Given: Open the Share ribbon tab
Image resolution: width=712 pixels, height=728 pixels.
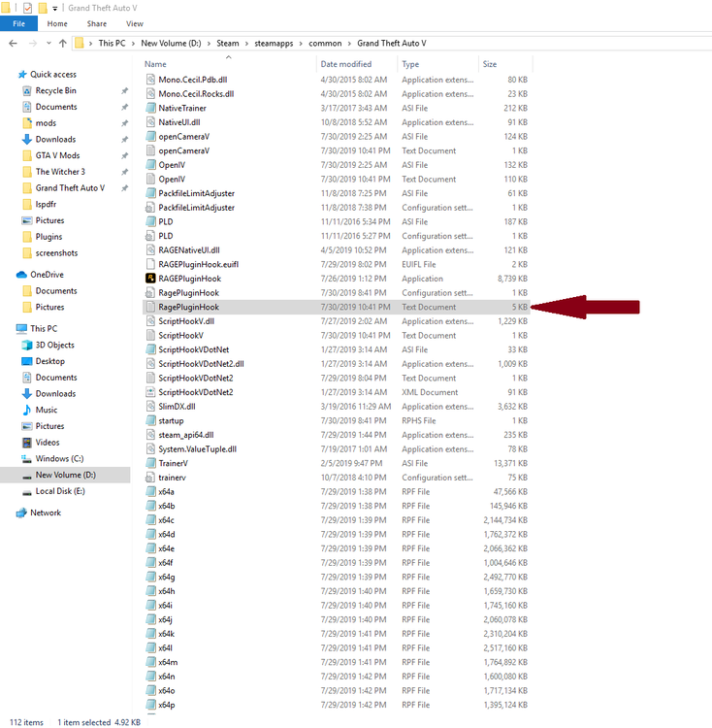Looking at the screenshot, I should (x=96, y=23).
